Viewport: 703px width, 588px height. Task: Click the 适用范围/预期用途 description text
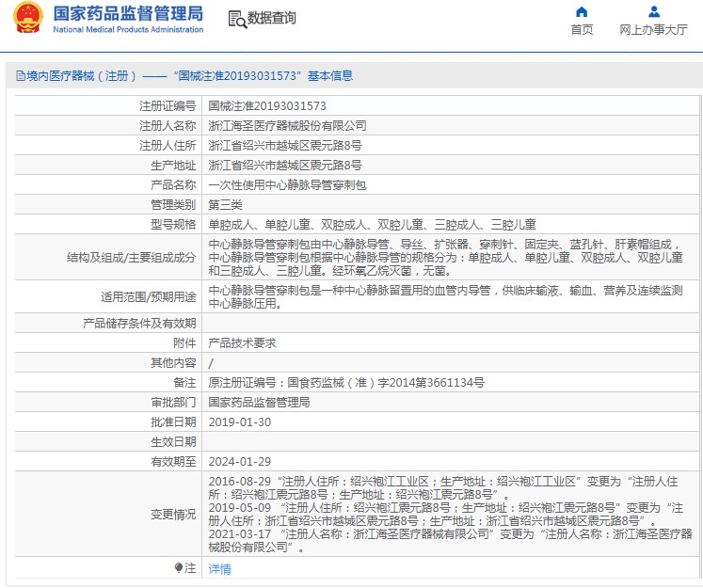tap(446, 297)
